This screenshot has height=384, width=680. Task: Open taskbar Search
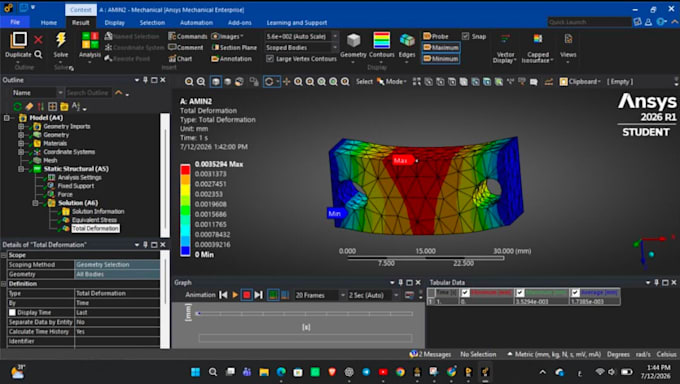point(212,372)
